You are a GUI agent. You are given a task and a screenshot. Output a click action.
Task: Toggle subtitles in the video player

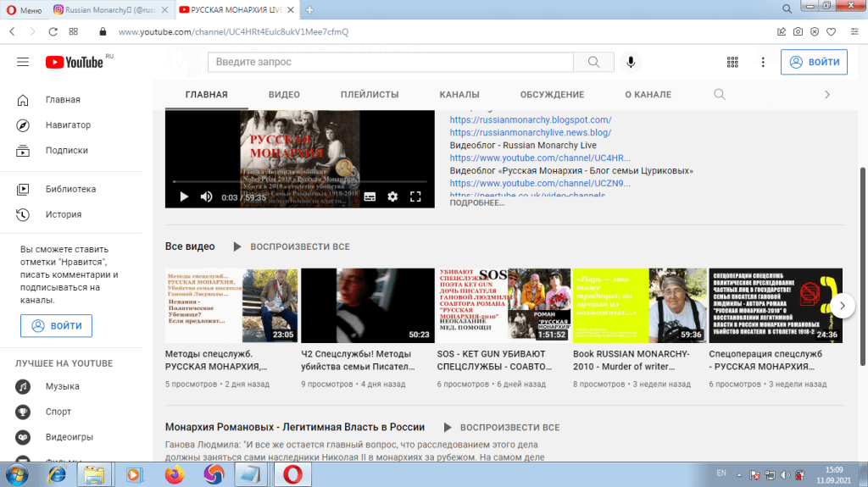[370, 196]
